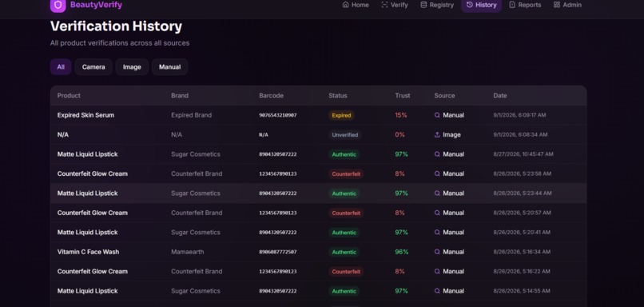Click the Trust column header

tap(403, 95)
